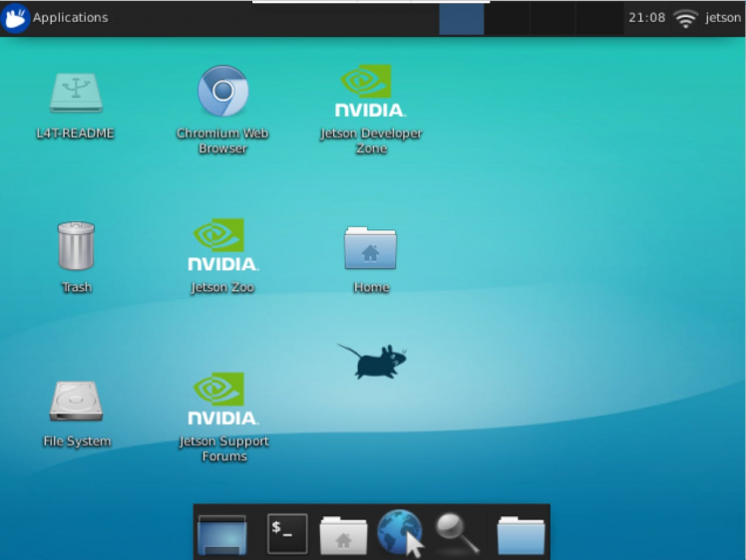The height and width of the screenshot is (560, 746).
Task: Select the File System drive icon
Action: coord(76,401)
